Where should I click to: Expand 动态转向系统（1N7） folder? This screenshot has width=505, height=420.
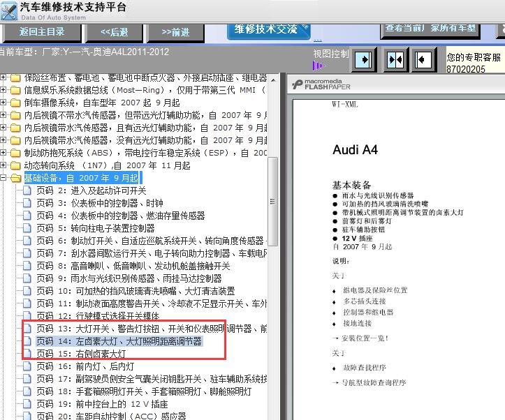click(3, 165)
